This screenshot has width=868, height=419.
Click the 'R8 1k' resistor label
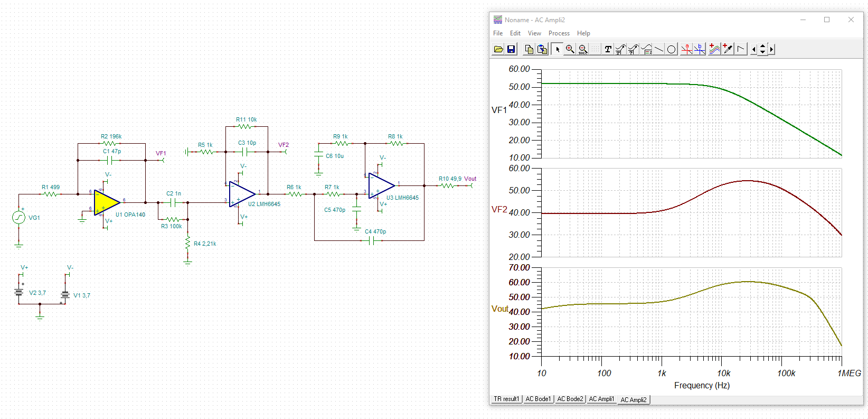coord(395,136)
